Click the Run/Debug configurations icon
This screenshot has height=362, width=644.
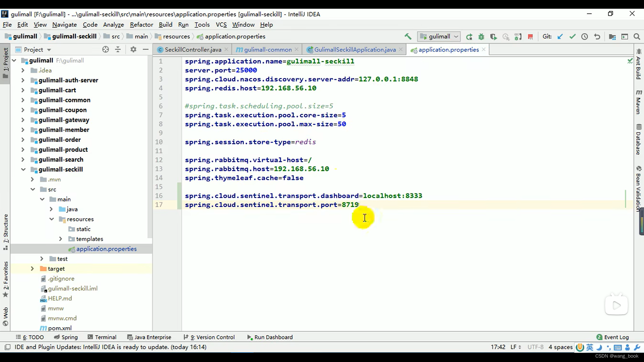point(440,36)
